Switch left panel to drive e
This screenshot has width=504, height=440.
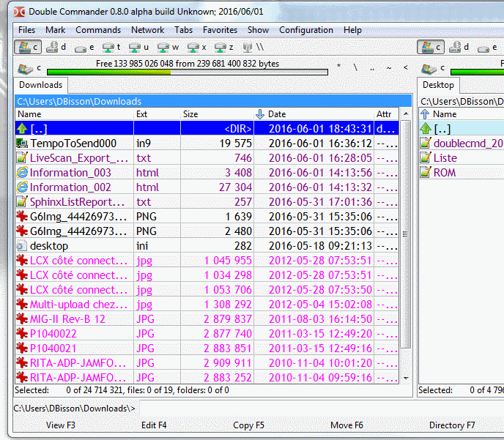click(x=84, y=48)
